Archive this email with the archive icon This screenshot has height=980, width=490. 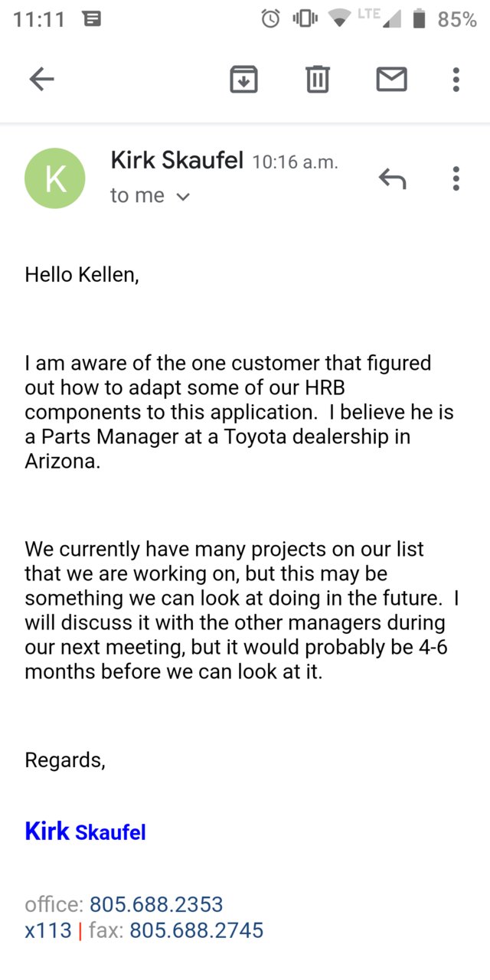point(243,79)
